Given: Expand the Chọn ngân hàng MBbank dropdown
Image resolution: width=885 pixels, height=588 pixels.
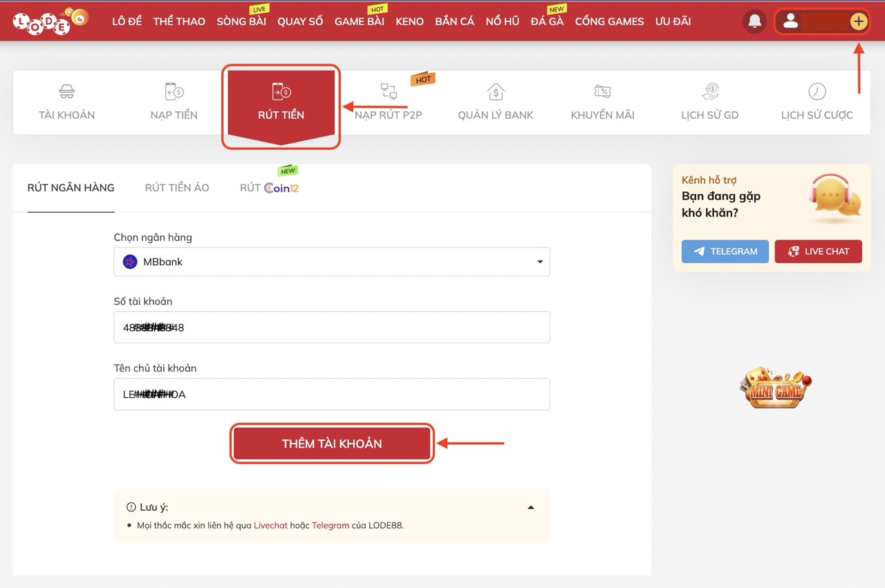Looking at the screenshot, I should click(332, 262).
